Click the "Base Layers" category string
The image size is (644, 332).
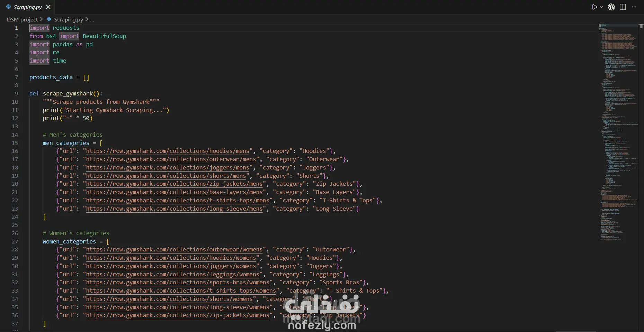pos(334,192)
